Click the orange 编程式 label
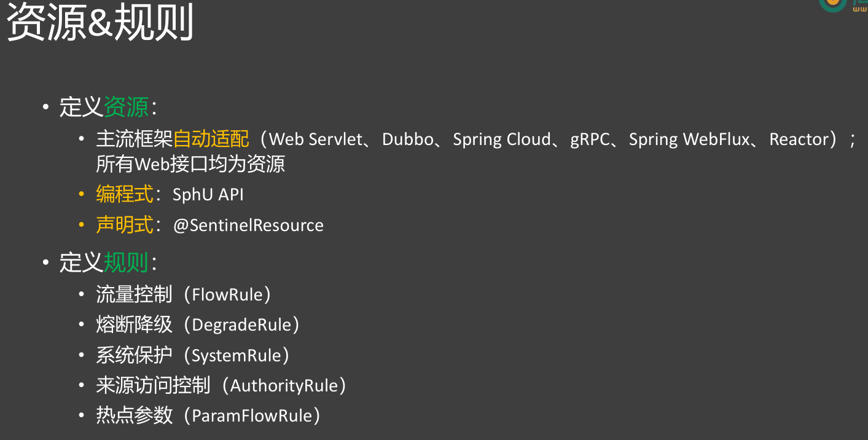The height and width of the screenshot is (440, 868). (124, 195)
